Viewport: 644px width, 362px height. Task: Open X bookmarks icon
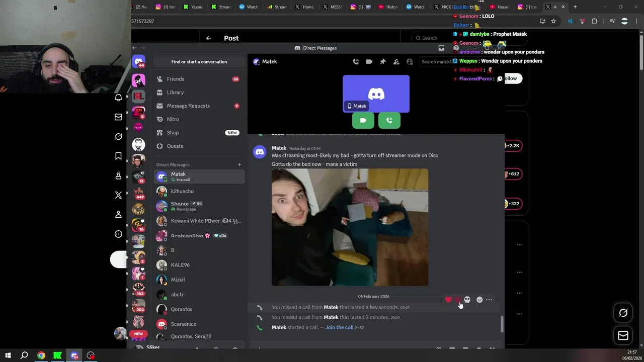pos(118,156)
